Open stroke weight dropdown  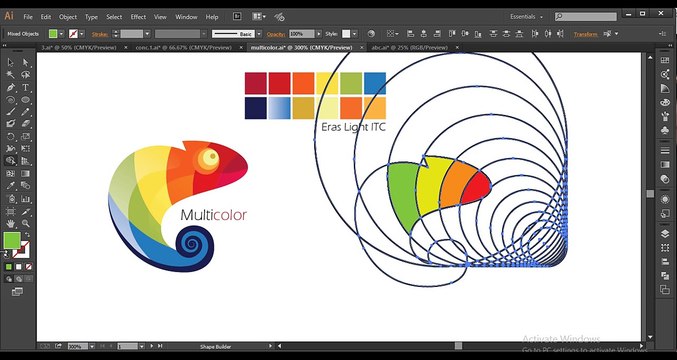tap(147, 34)
